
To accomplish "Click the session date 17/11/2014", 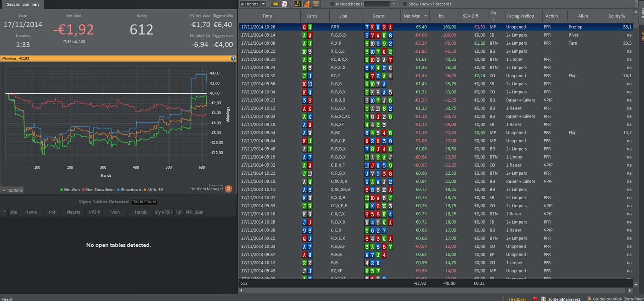I will click(x=23, y=25).
